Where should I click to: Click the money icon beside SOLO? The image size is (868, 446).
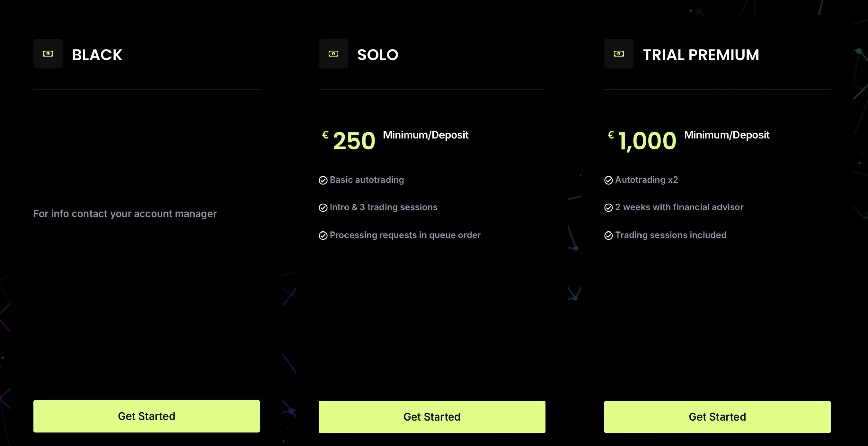[x=333, y=54]
